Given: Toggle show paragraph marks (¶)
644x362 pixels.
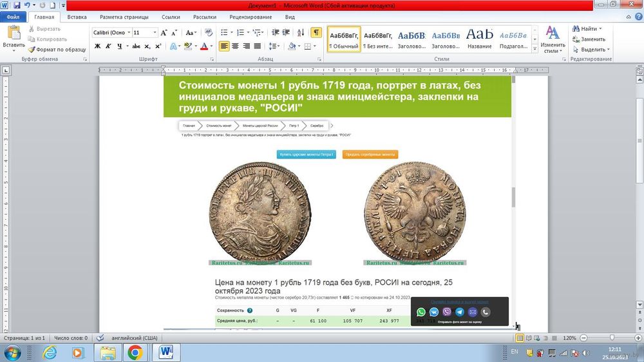Looking at the screenshot, I should tap(316, 32).
